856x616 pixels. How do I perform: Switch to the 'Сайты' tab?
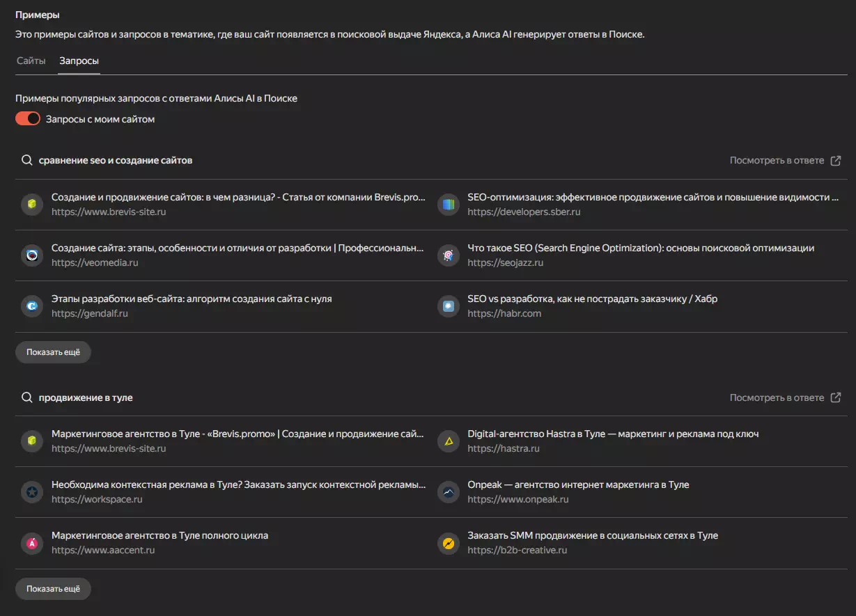coord(31,61)
